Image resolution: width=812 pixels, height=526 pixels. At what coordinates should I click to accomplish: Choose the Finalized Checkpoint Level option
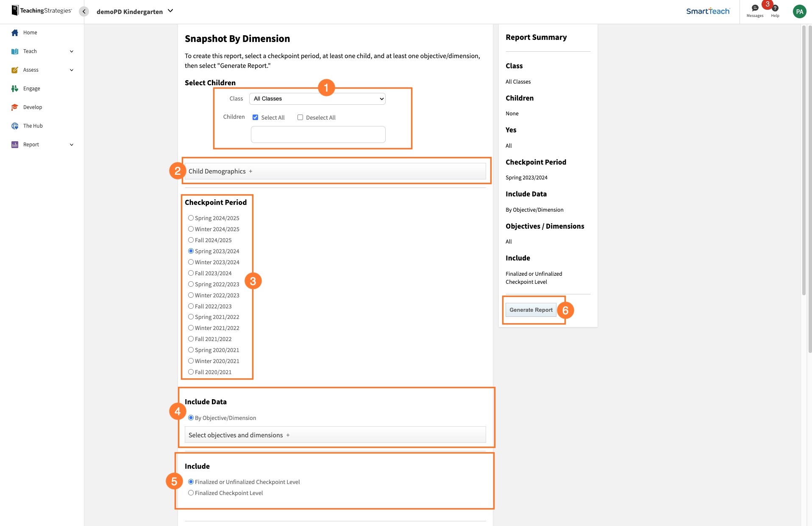tap(191, 493)
